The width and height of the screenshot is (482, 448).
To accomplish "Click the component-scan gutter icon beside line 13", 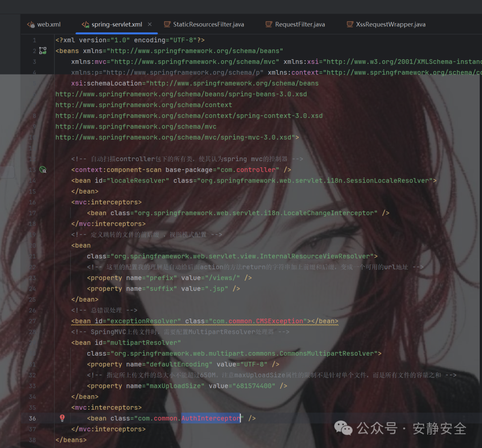I will coord(42,170).
